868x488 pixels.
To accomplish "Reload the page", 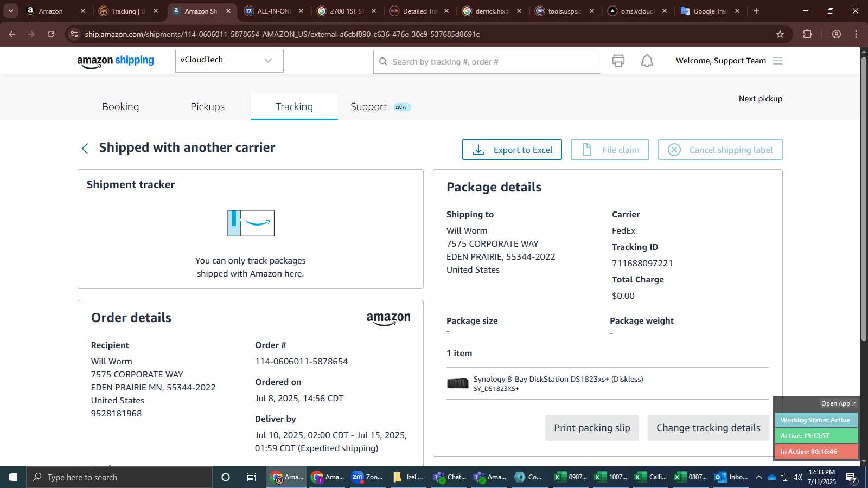I will (51, 34).
